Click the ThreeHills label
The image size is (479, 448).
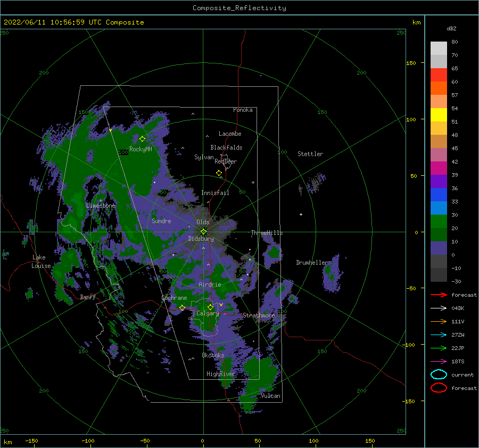pyautogui.click(x=267, y=233)
